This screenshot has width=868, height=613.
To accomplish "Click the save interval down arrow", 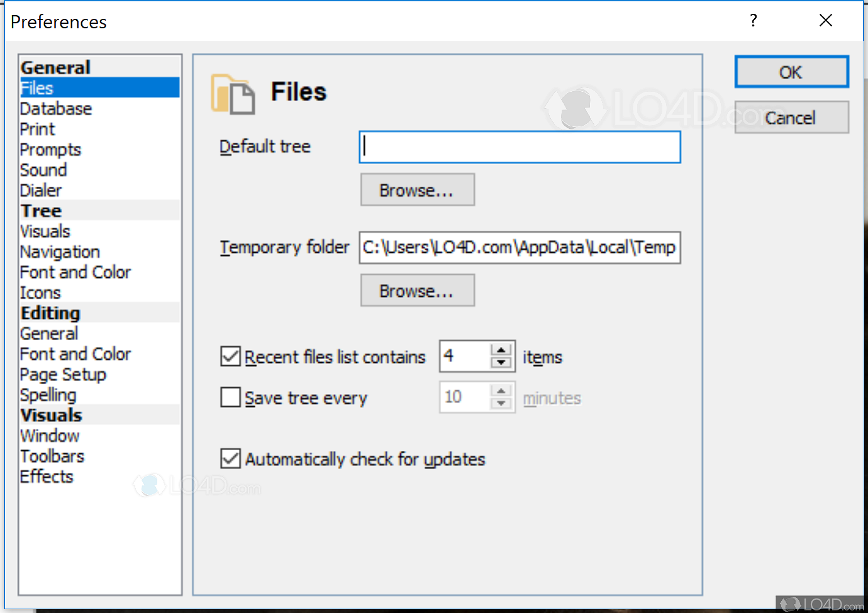I will click(x=501, y=403).
